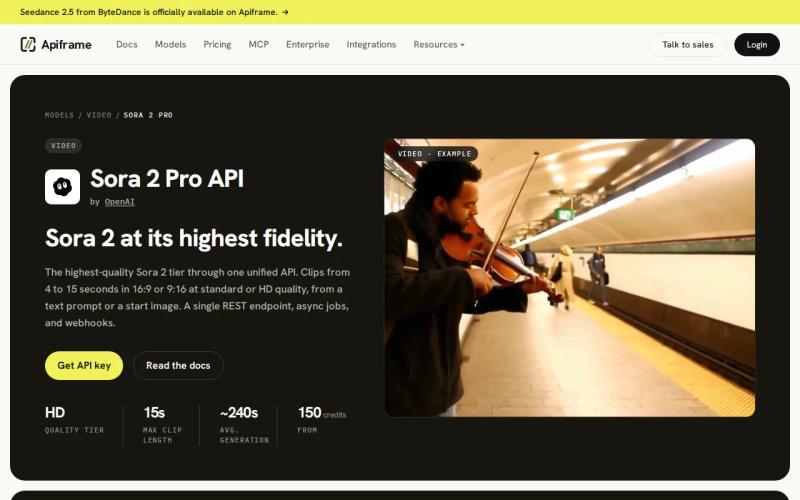Open the Docs nav item

pyautogui.click(x=127, y=44)
